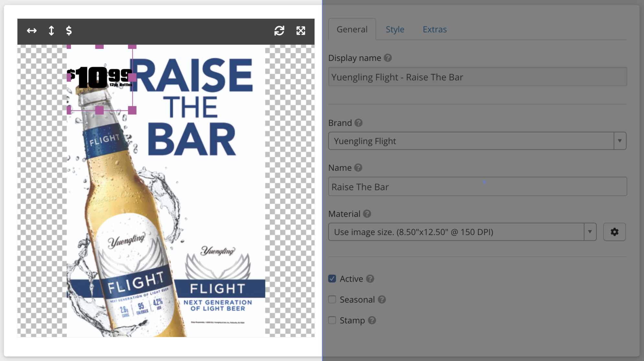This screenshot has width=644, height=361.
Task: Click the fullscreen expand icon
Action: coord(301,31)
